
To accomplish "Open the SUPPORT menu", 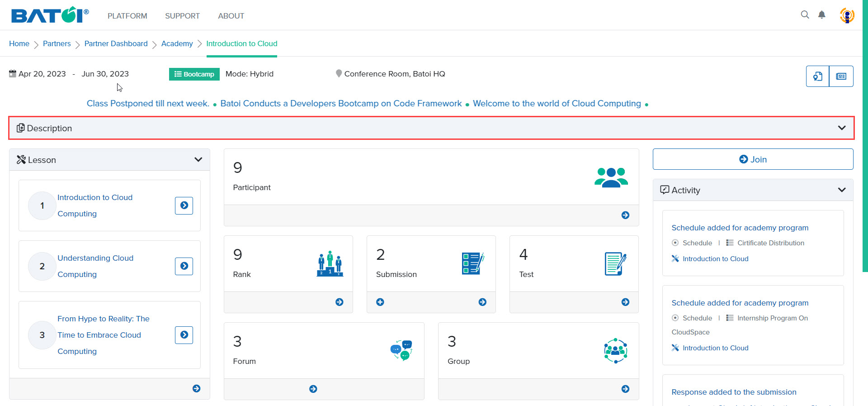I will [x=182, y=16].
